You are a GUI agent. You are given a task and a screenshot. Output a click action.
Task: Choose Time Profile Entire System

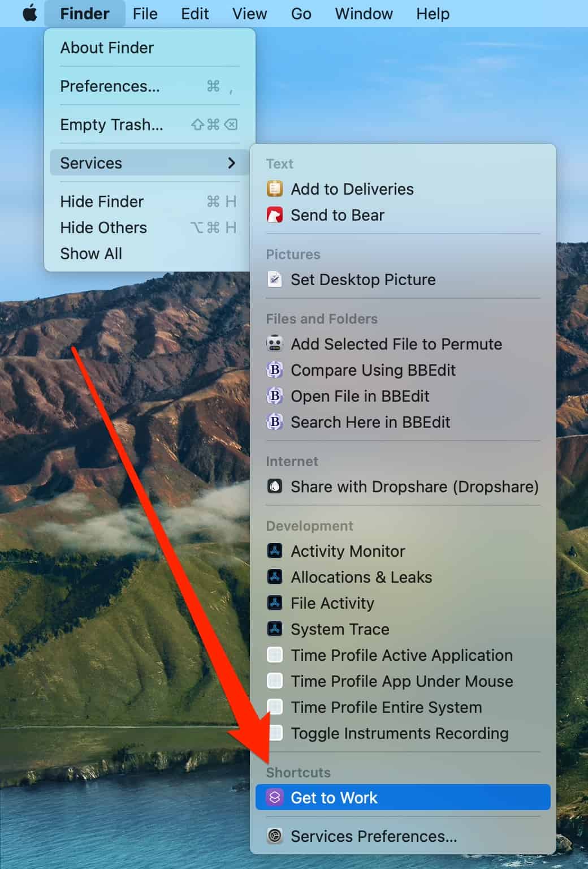[403, 707]
